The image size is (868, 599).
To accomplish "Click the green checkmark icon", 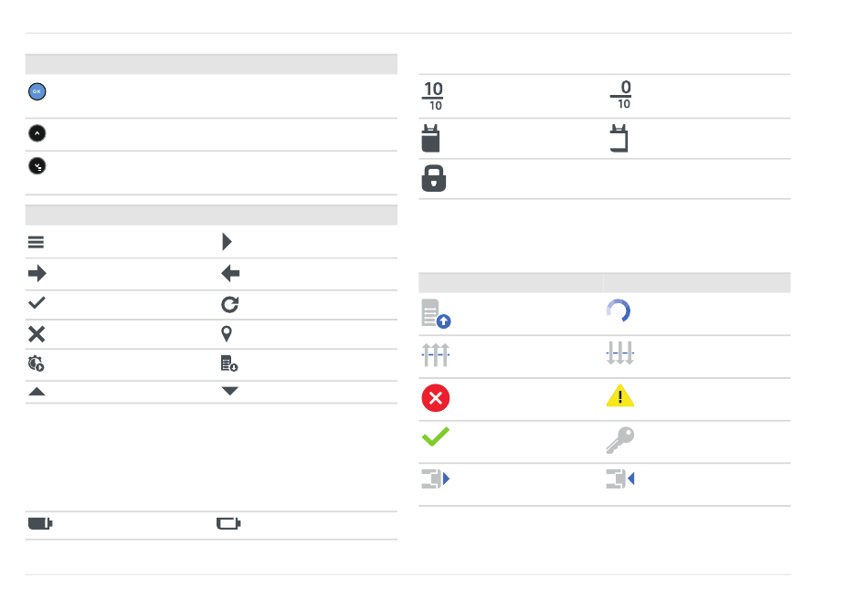I will tap(436, 438).
